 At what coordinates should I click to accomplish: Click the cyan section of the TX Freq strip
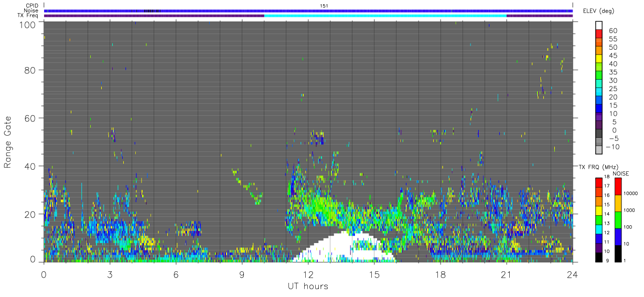click(x=385, y=16)
